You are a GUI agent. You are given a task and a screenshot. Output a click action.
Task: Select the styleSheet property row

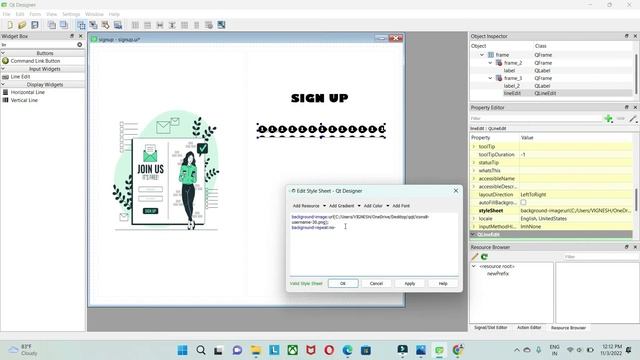[x=551, y=211]
